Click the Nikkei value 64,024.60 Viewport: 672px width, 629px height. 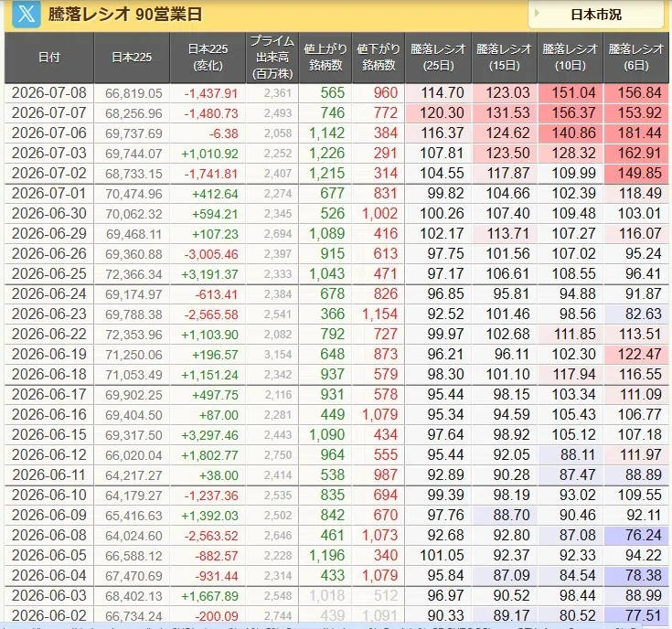tap(133, 536)
